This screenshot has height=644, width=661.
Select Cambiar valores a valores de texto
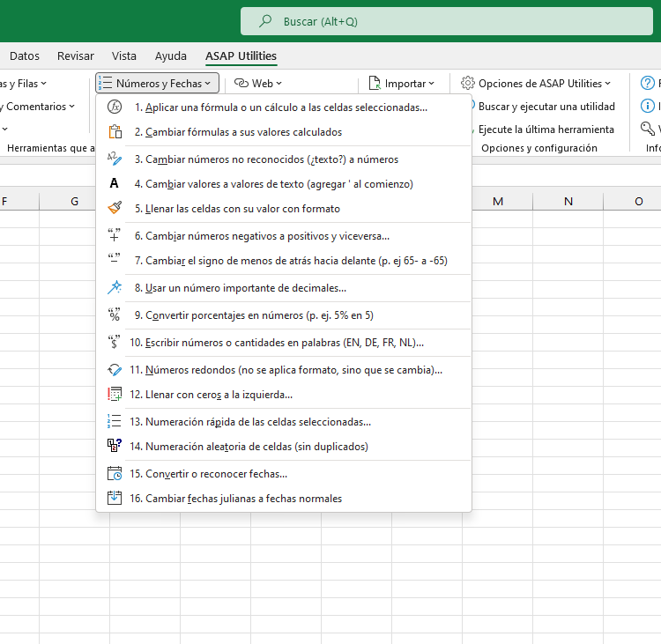[x=283, y=184]
